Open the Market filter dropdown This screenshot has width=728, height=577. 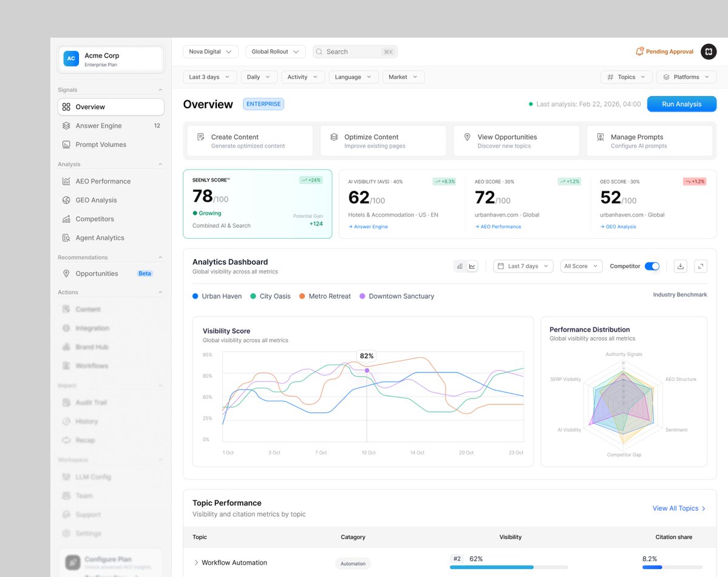[x=403, y=77]
